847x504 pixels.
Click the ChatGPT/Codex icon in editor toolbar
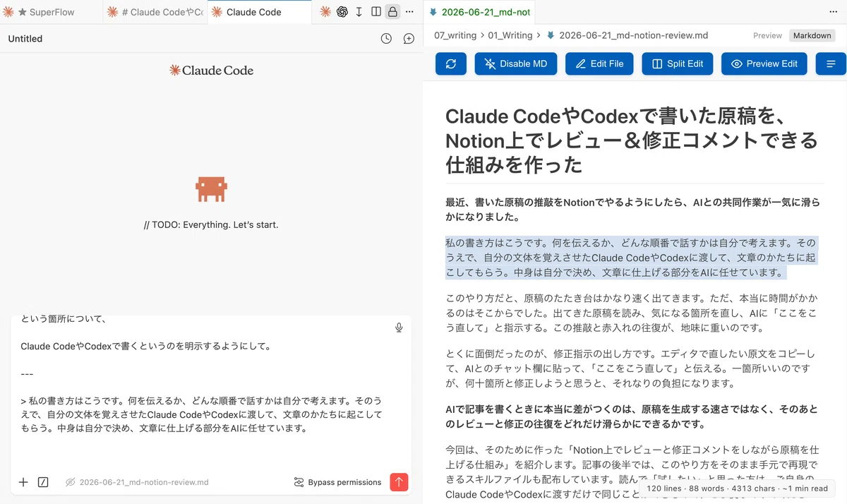click(x=342, y=12)
